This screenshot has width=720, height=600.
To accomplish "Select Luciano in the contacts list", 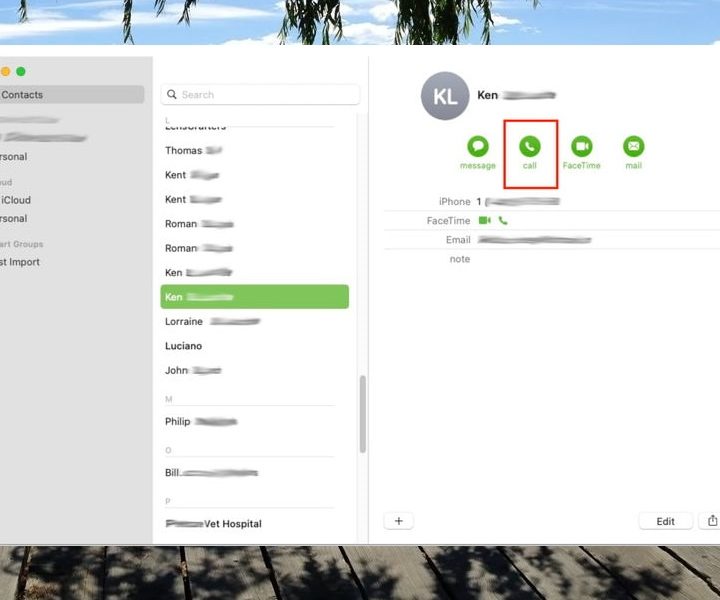I will 184,346.
